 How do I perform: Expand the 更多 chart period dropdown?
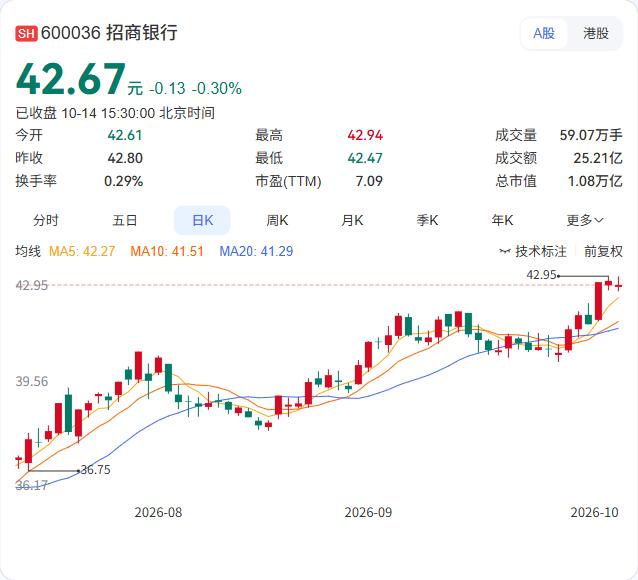click(x=585, y=221)
